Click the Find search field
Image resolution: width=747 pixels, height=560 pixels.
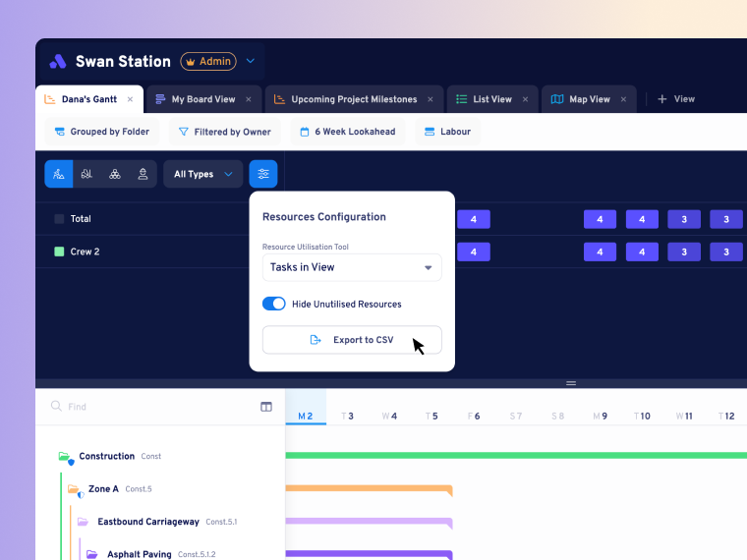152,407
